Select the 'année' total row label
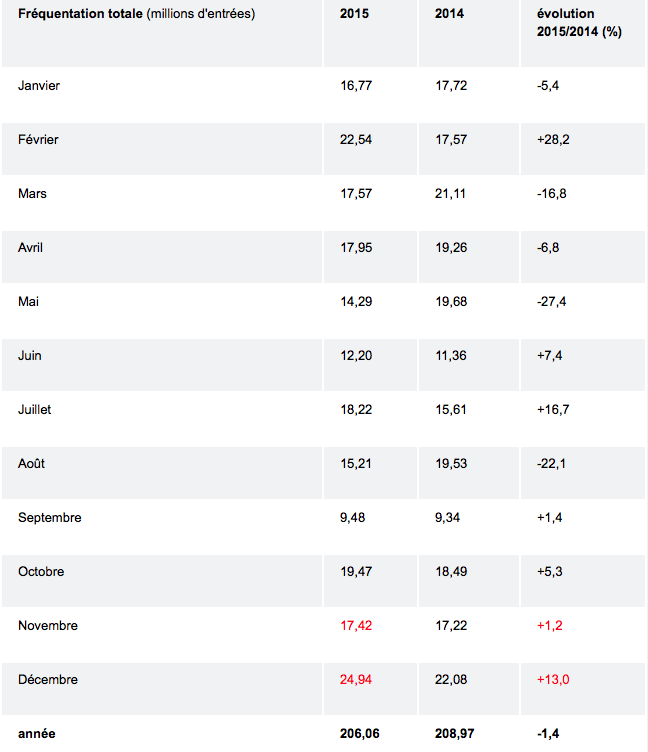 coord(37,734)
